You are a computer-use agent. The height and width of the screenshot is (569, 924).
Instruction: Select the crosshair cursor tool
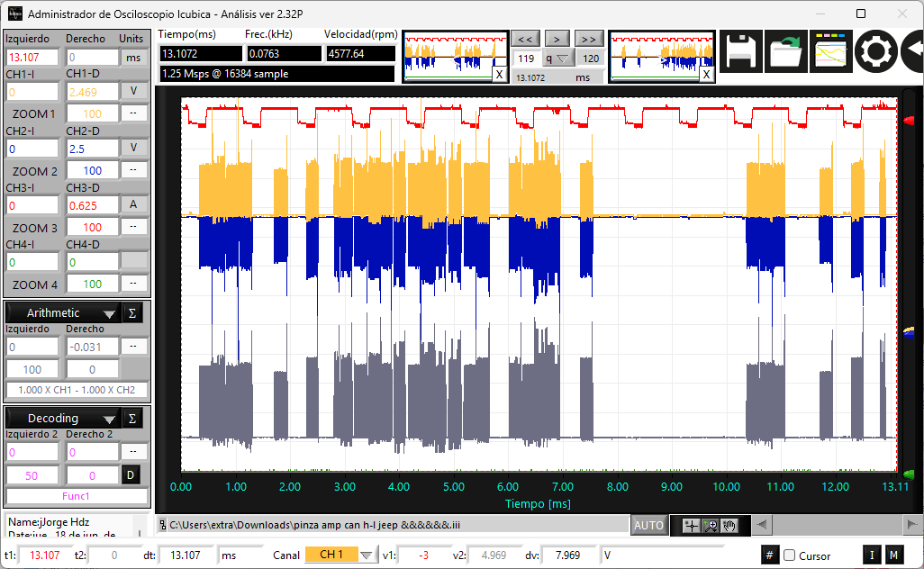[691, 526]
